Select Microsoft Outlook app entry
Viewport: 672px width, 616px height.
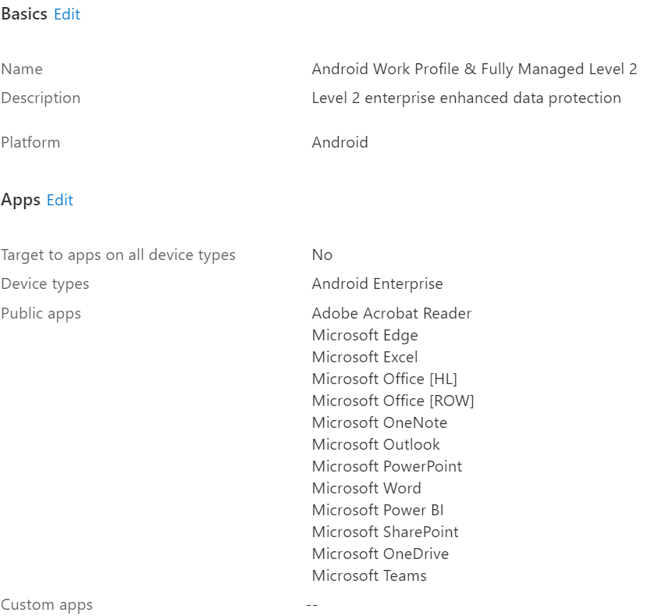[375, 444]
